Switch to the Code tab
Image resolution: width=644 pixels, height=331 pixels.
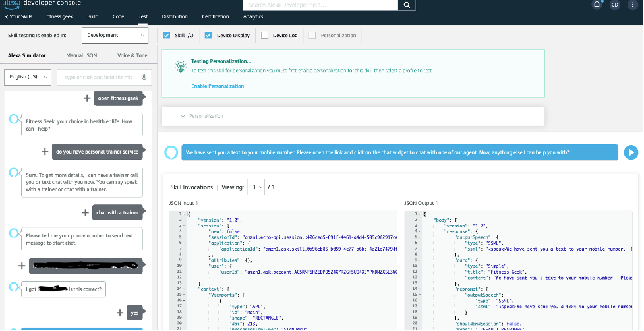[x=118, y=17]
